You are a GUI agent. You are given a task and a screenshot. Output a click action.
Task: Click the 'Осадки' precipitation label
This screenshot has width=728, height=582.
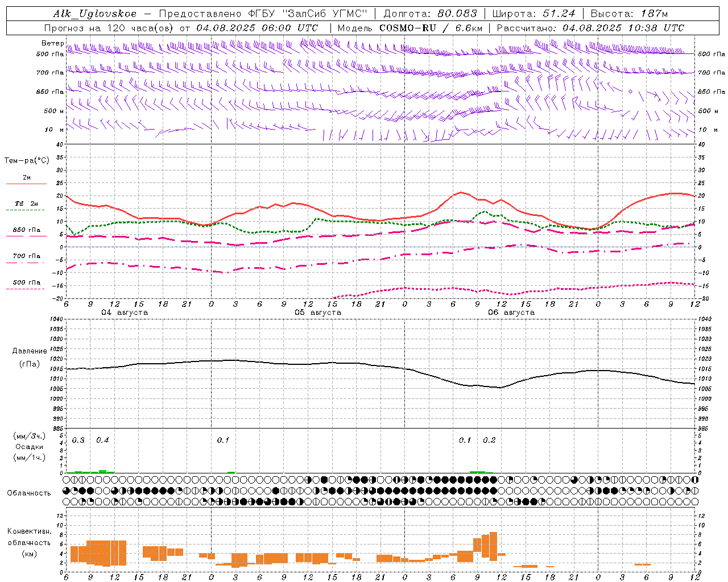click(x=30, y=447)
